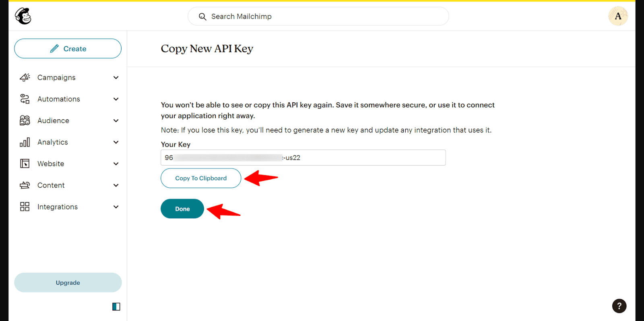
Task: Click Copy To Clipboard
Action: pos(201,178)
